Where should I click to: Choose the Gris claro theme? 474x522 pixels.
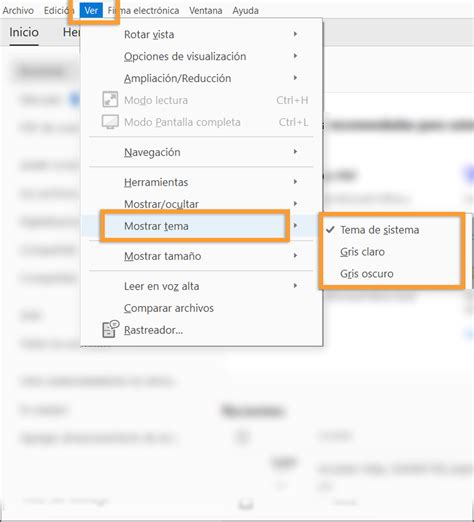[x=362, y=252]
